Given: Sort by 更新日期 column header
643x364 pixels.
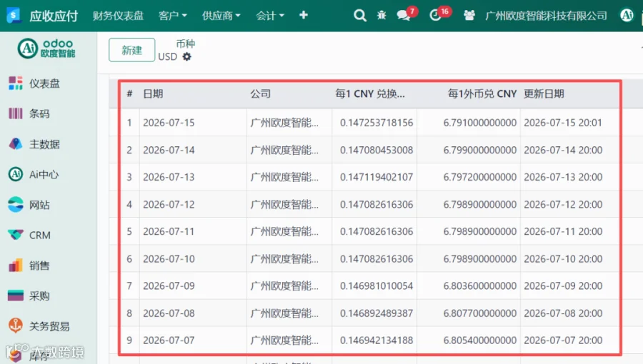Looking at the screenshot, I should tap(544, 93).
